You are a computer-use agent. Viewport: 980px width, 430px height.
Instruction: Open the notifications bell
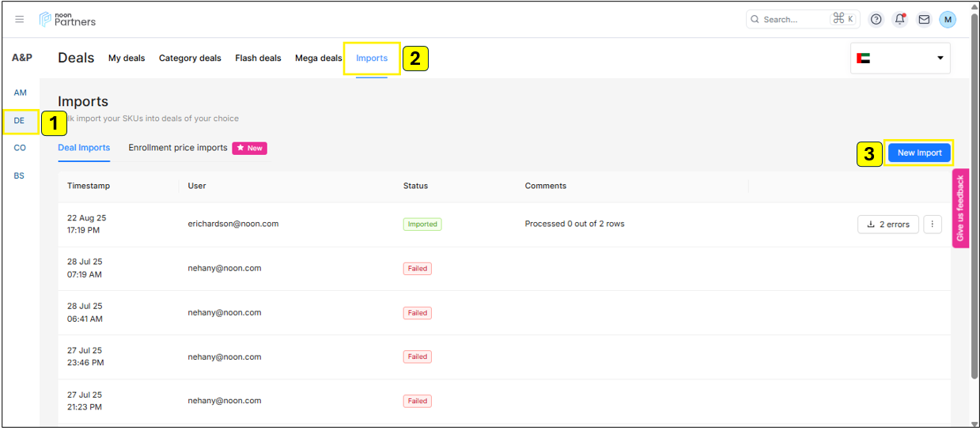[899, 19]
